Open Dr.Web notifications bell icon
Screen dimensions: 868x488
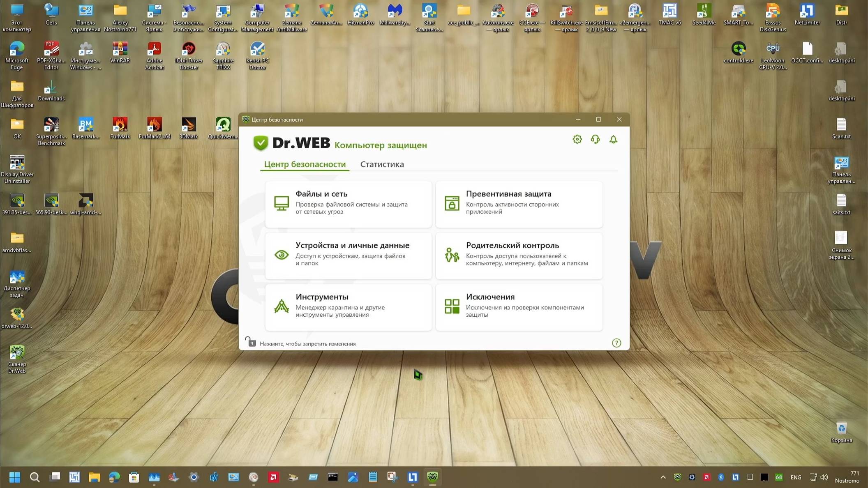click(613, 140)
